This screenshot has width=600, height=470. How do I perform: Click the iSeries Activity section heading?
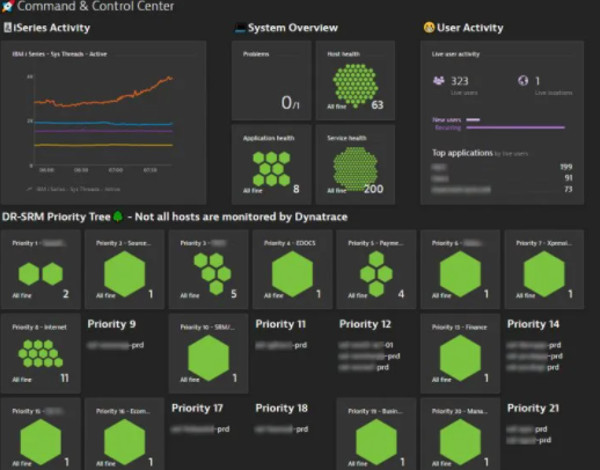click(52, 28)
